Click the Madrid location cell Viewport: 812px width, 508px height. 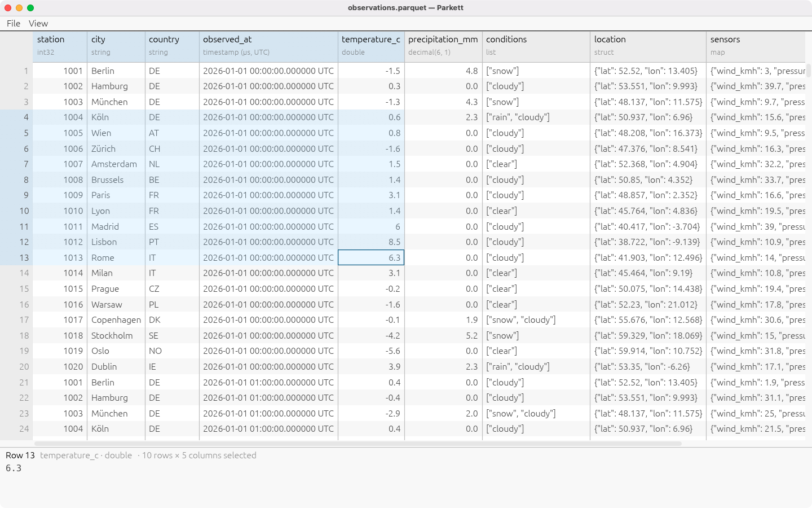coord(648,226)
